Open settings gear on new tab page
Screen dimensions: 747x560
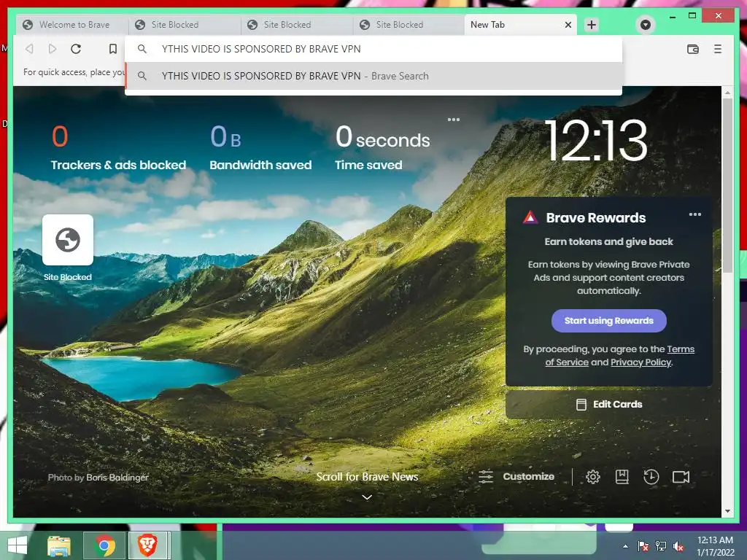592,477
